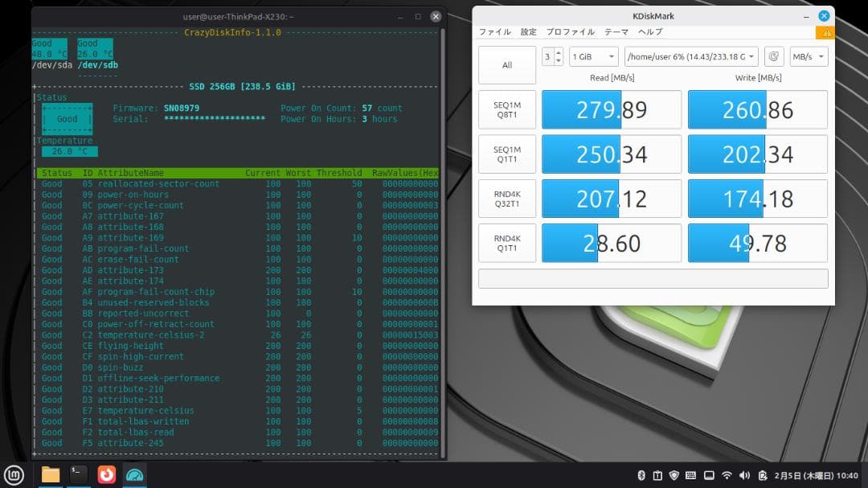Open the clipboard manager icon in the tray

[x=659, y=474]
